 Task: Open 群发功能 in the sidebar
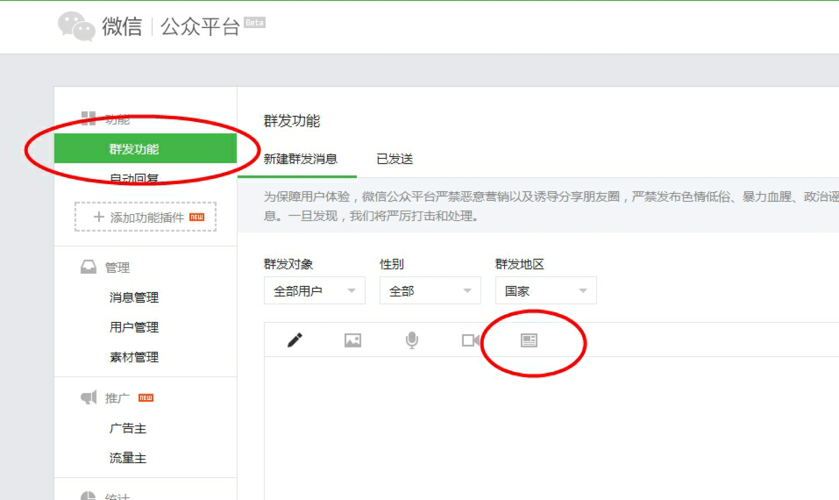[146, 149]
